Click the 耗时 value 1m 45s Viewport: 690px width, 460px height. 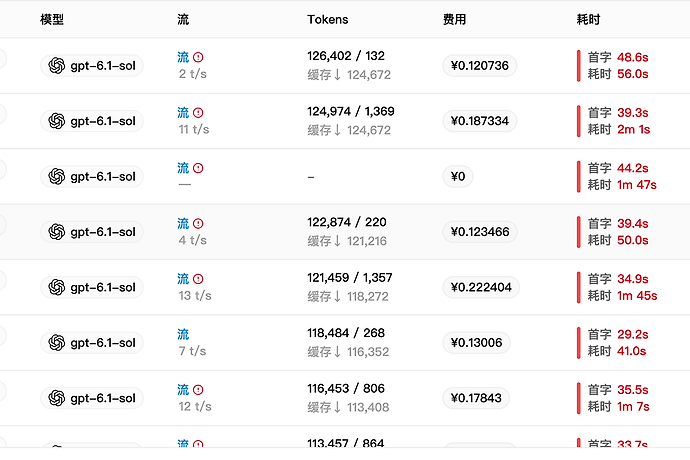(637, 296)
